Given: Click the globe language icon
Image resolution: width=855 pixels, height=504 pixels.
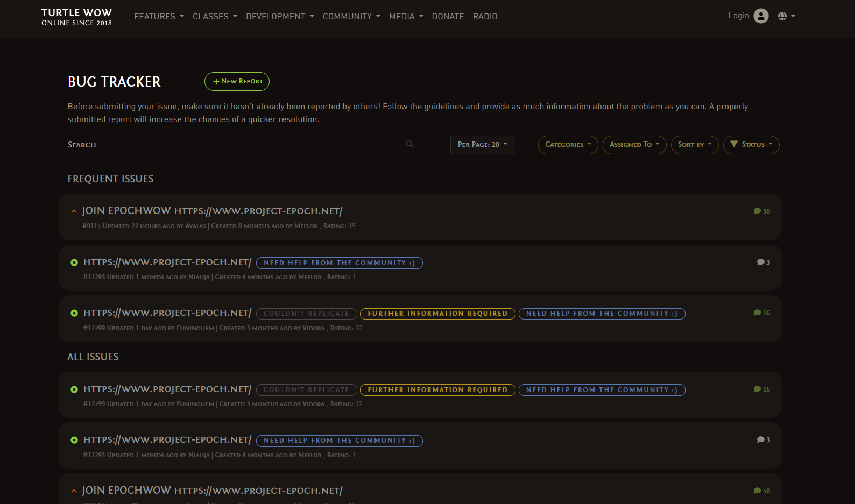Looking at the screenshot, I should pos(782,16).
